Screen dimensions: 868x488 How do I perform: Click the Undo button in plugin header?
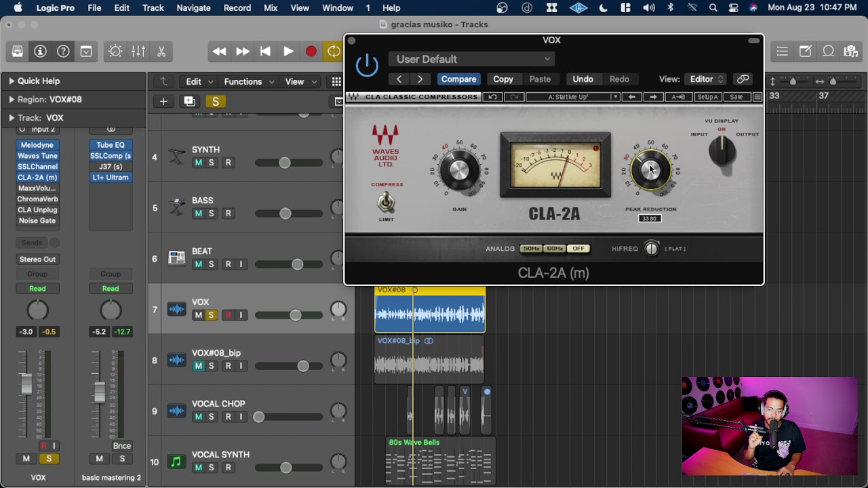point(583,79)
